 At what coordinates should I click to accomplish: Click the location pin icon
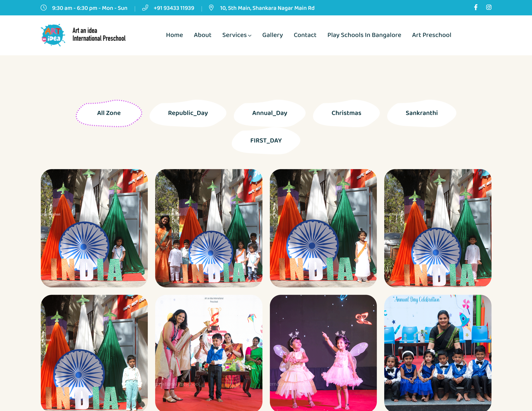click(x=211, y=8)
